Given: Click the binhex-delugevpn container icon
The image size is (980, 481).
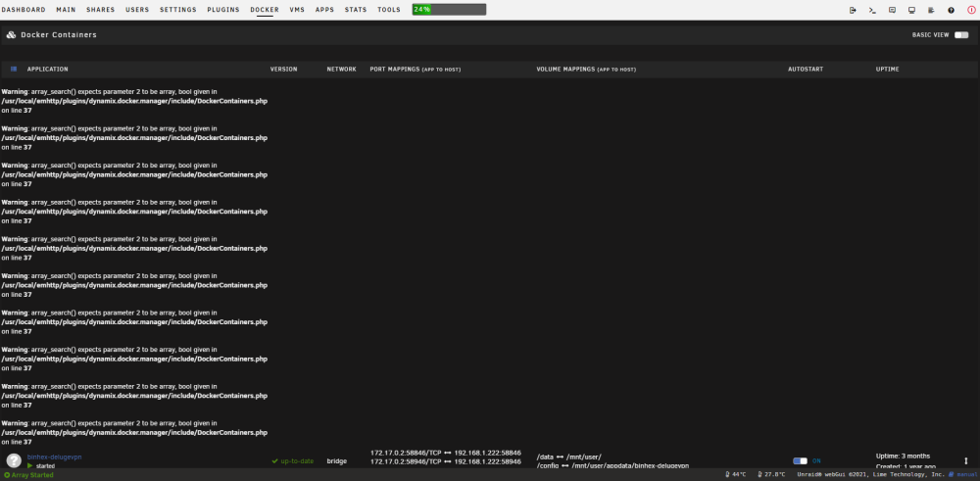Looking at the screenshot, I should pos(14,460).
